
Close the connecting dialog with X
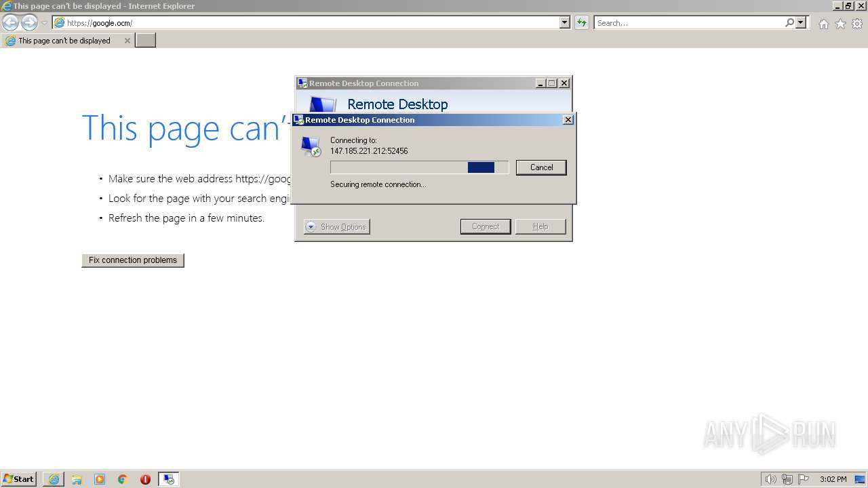[568, 120]
